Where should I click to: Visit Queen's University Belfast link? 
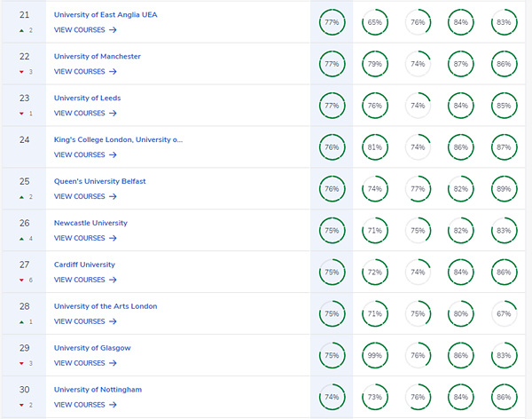99,181
